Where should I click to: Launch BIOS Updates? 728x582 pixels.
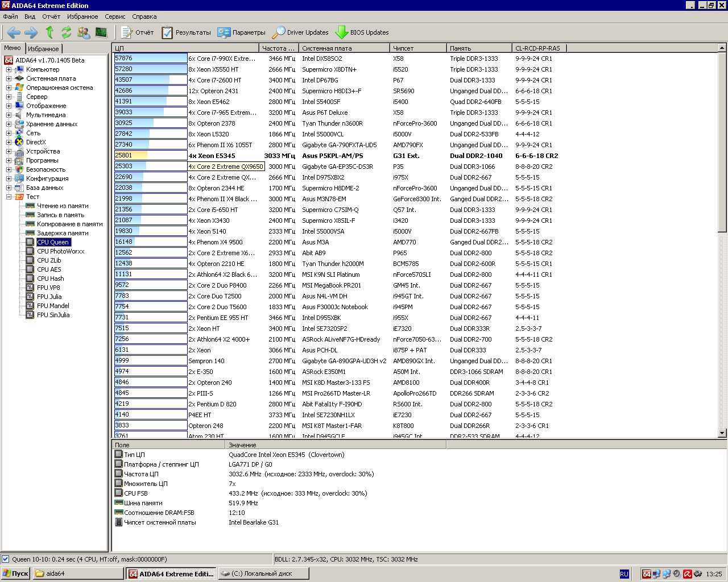[x=362, y=32]
